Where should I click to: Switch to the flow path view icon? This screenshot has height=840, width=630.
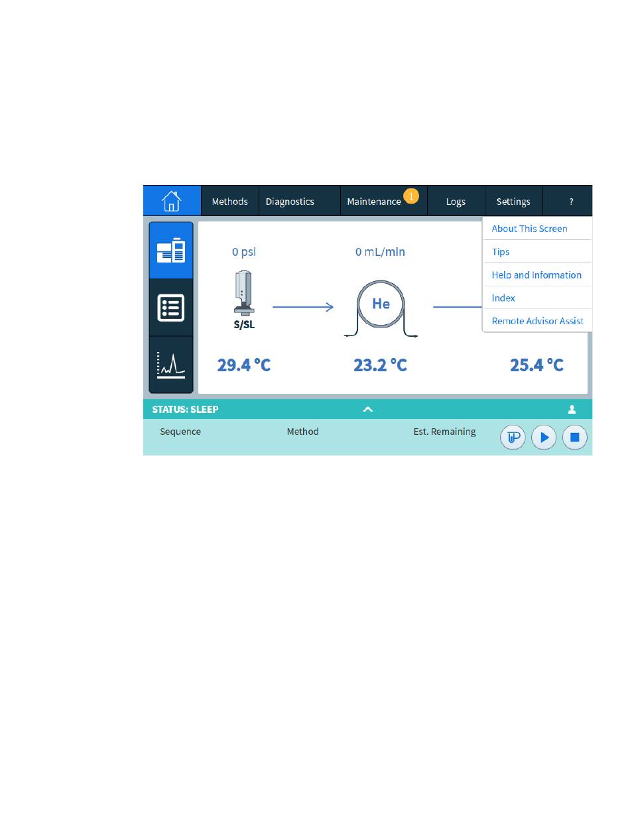coord(171,250)
